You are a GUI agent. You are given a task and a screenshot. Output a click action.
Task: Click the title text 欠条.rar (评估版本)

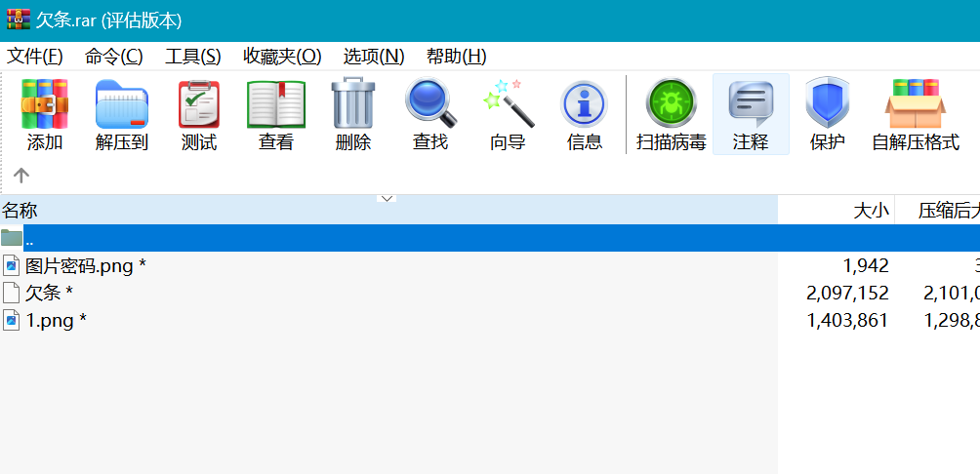click(108, 20)
